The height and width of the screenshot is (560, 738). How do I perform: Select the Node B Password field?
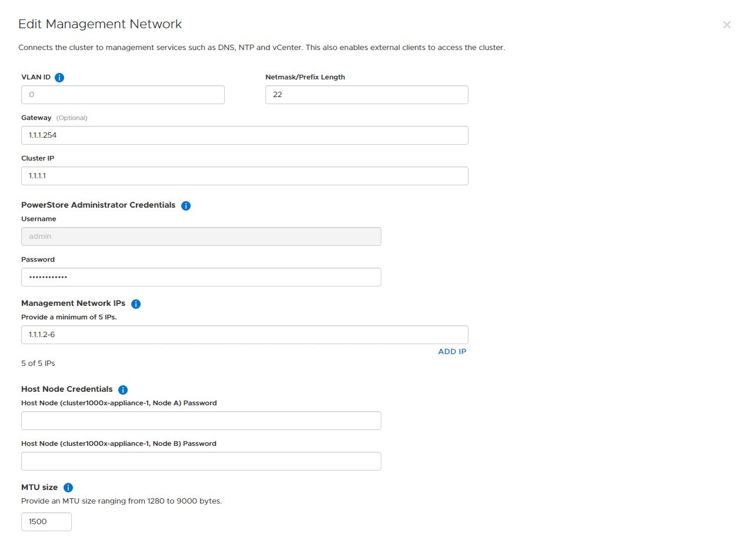point(201,461)
